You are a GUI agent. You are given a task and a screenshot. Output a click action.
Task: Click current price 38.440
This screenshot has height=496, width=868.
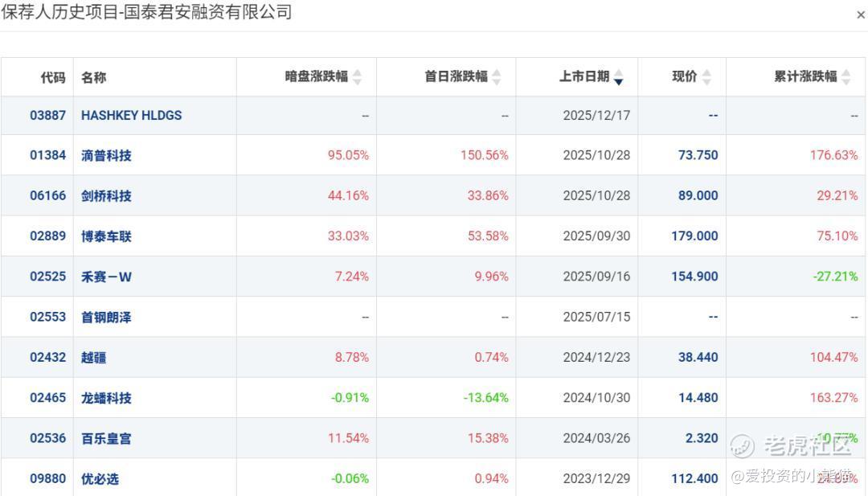coord(698,357)
